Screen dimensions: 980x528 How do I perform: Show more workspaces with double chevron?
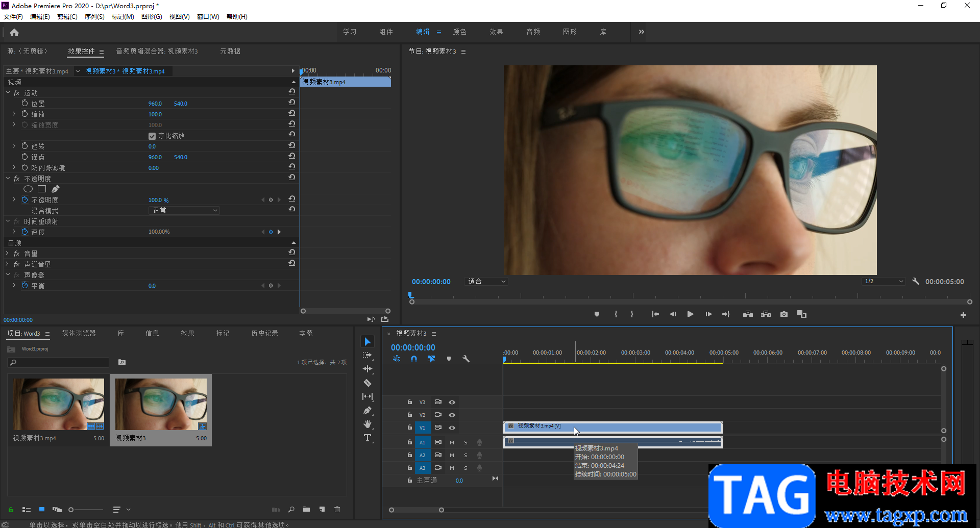641,32
